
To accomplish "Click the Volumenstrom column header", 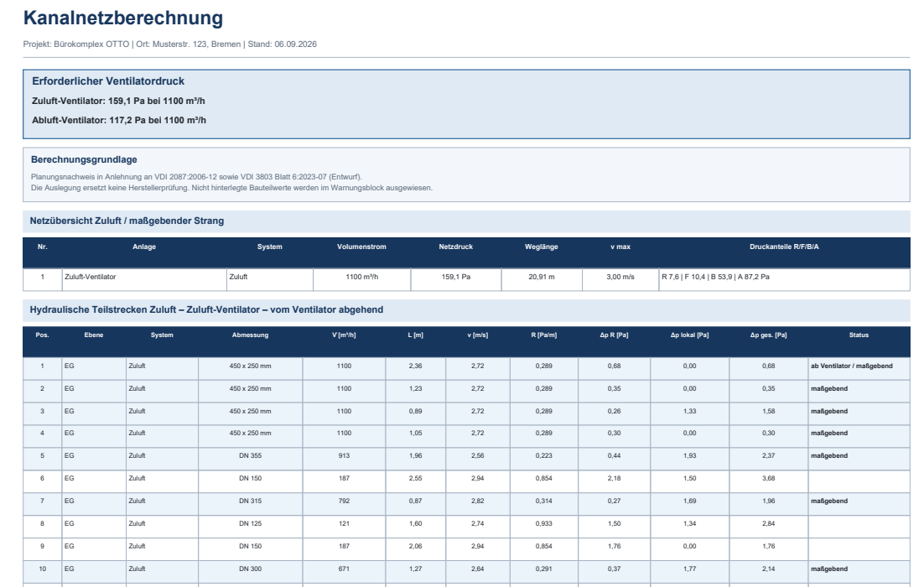I will [x=361, y=247].
